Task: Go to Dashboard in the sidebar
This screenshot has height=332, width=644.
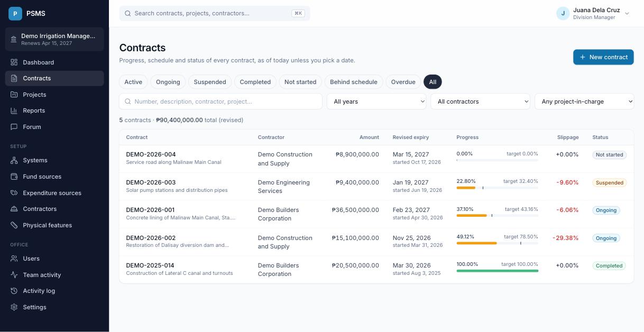Action: click(54, 62)
